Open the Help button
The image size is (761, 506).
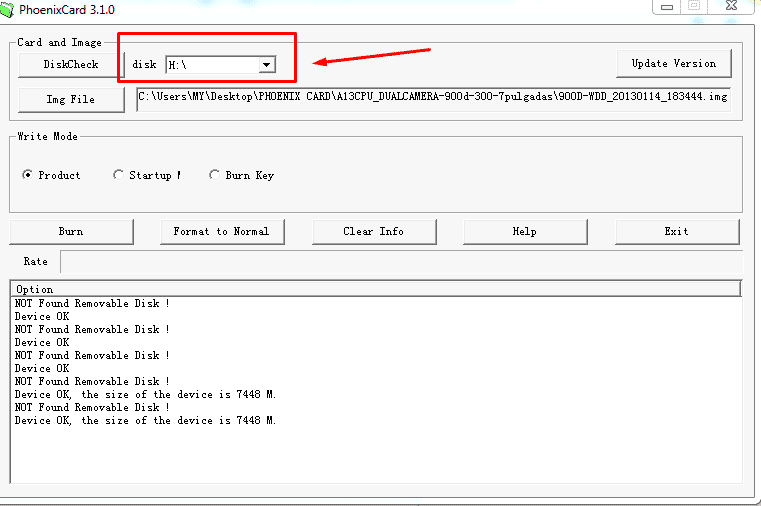click(525, 231)
